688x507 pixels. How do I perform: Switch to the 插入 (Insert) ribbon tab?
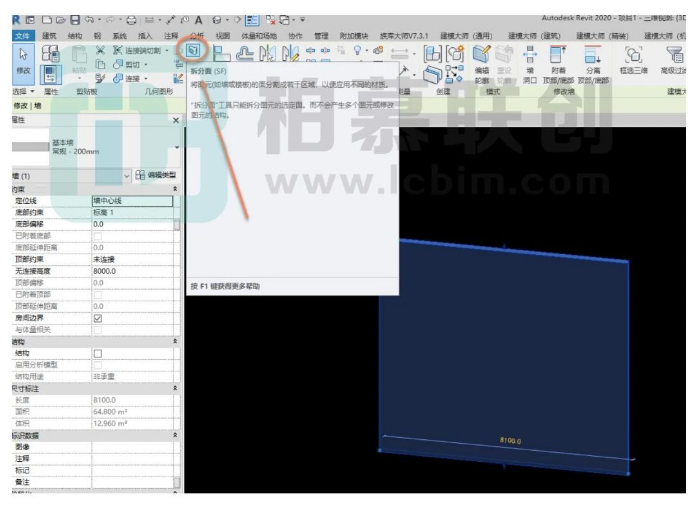145,36
